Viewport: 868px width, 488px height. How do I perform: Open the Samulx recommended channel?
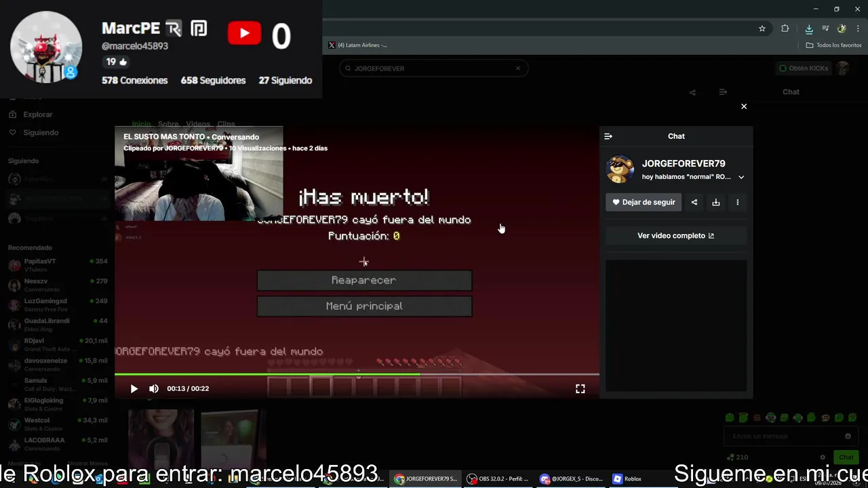pos(57,384)
